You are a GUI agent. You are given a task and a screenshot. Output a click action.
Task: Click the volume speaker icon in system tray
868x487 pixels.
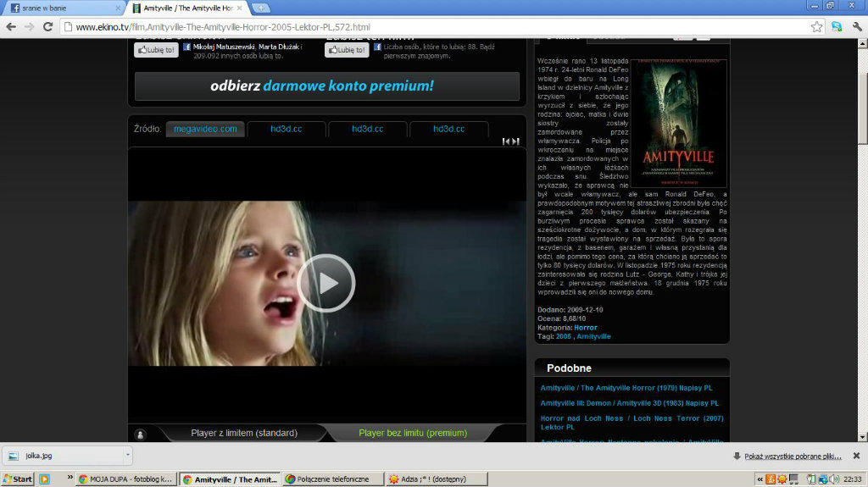[x=834, y=479]
